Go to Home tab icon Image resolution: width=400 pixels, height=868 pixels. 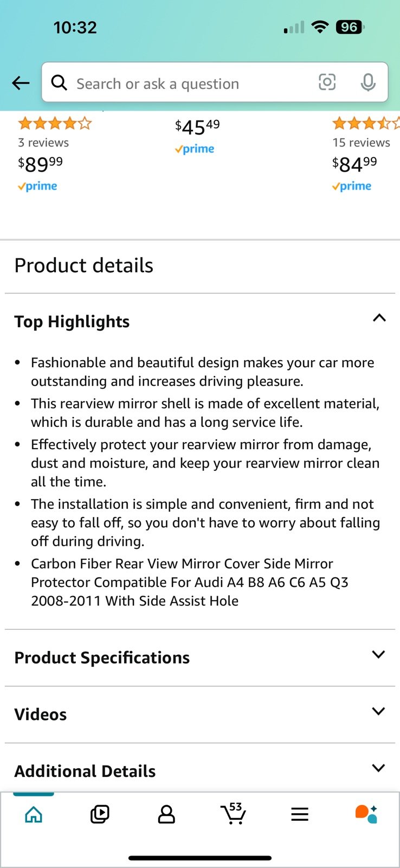tap(34, 814)
